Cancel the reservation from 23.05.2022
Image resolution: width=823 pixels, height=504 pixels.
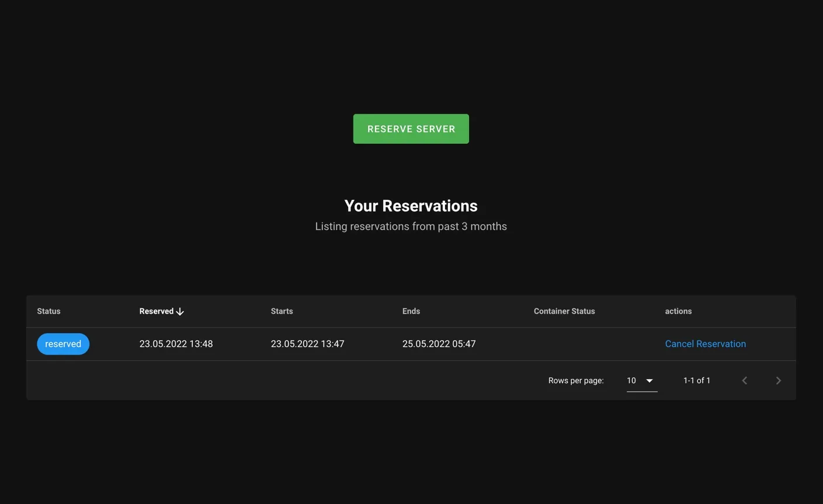(705, 344)
